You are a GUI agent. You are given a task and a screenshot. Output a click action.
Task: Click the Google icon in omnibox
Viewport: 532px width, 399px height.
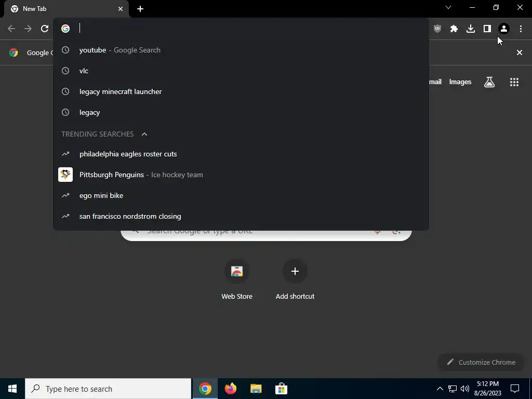tap(65, 29)
